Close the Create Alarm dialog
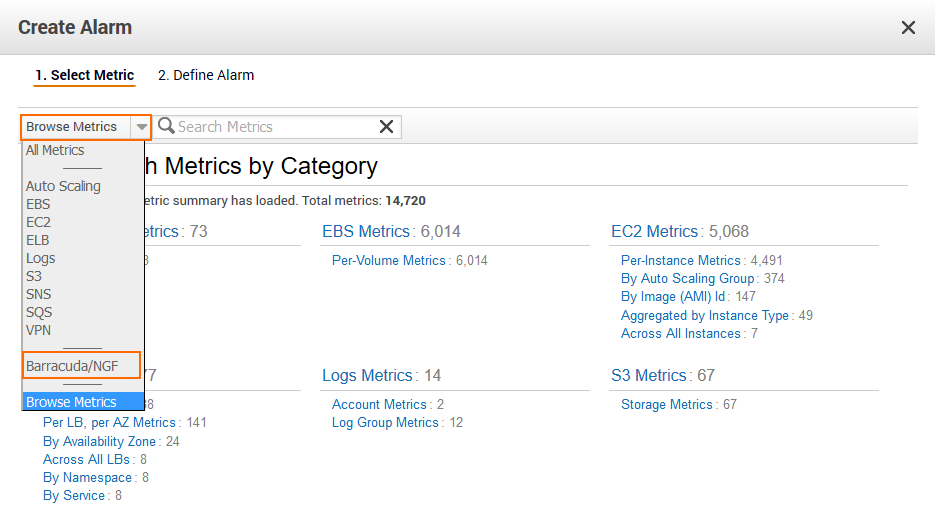Viewport: 935px width, 506px height. [908, 27]
